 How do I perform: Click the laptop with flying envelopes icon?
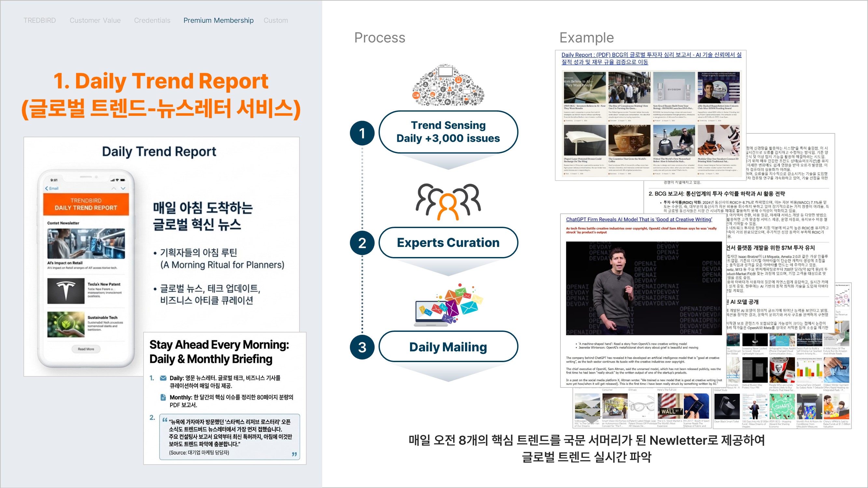pos(448,305)
